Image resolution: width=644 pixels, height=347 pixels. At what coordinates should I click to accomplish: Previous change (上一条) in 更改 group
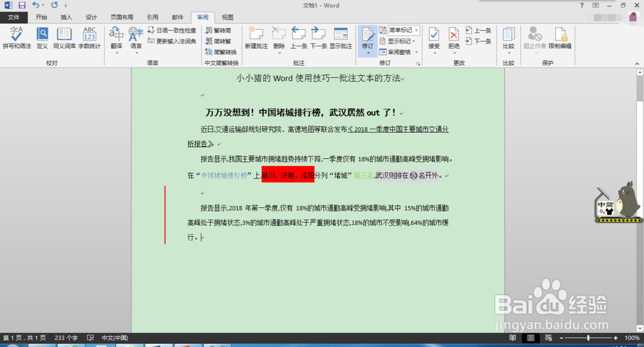tap(478, 30)
